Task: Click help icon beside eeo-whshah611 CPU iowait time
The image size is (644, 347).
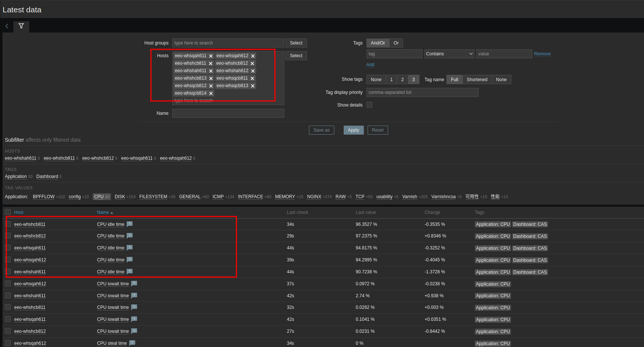Action: click(x=134, y=295)
